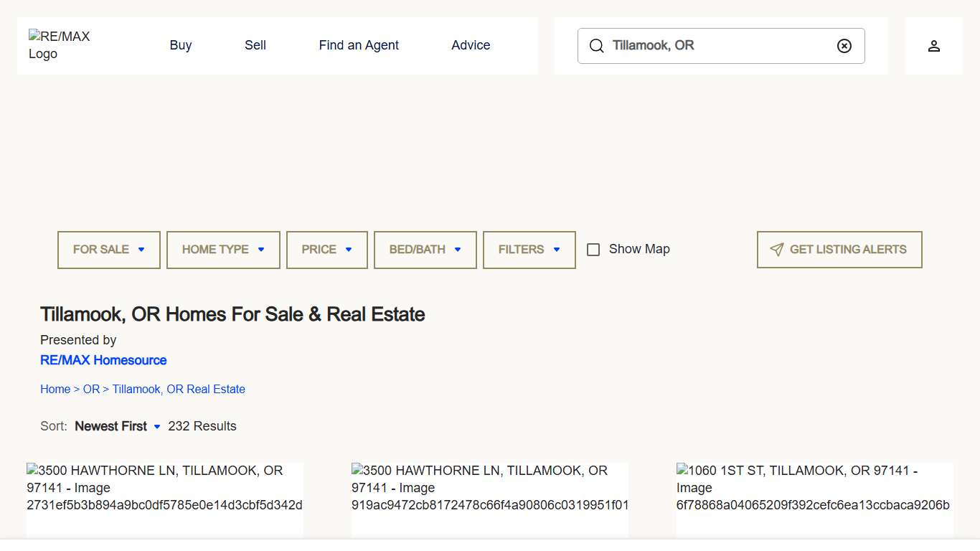980x551 pixels.
Task: Clear the Tillamook, OR search text
Action: click(844, 46)
